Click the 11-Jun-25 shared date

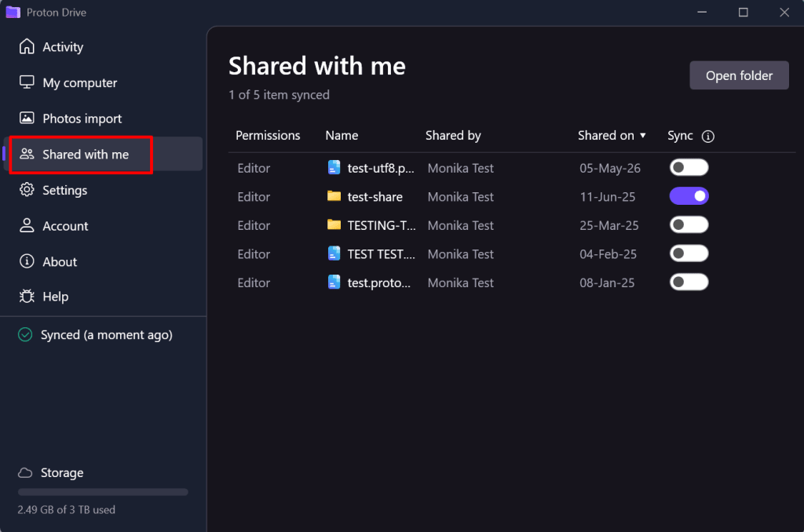(608, 197)
